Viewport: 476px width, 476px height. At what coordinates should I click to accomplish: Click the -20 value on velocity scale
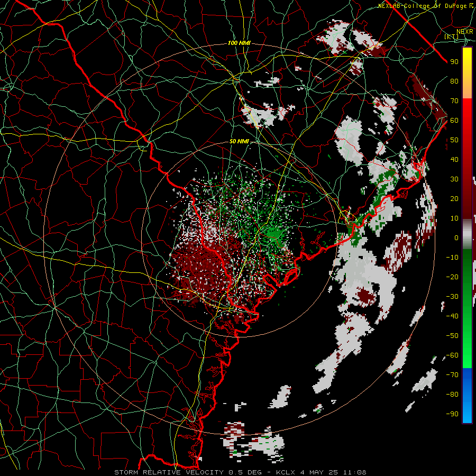coord(452,277)
